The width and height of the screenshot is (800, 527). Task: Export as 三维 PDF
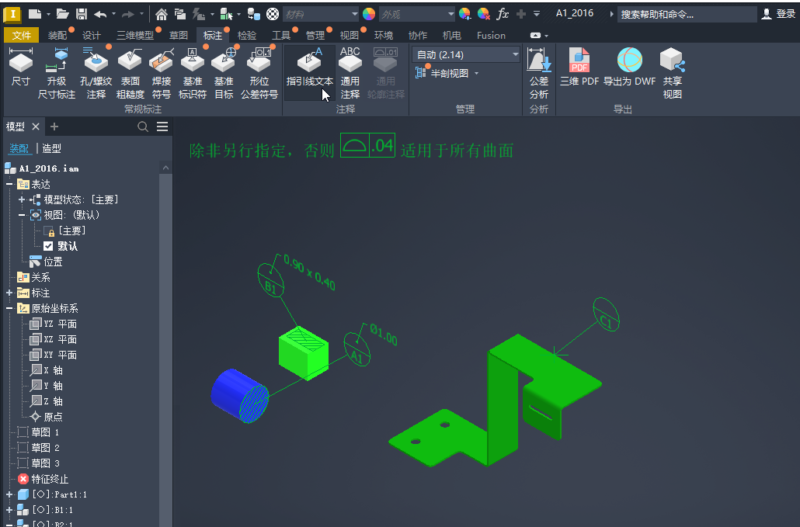click(579, 67)
